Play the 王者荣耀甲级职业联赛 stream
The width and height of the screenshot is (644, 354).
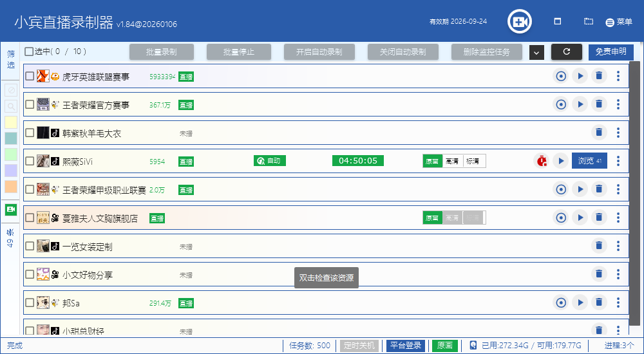click(580, 189)
